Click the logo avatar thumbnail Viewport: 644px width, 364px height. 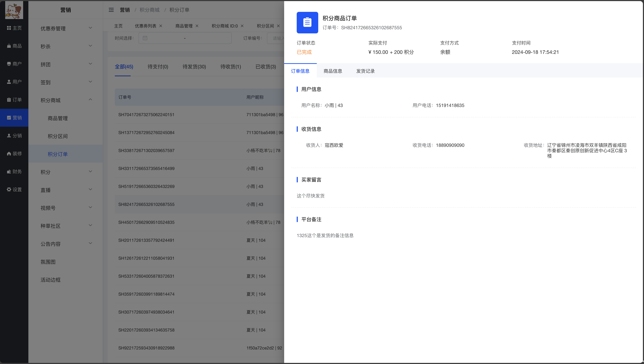pyautogui.click(x=14, y=10)
